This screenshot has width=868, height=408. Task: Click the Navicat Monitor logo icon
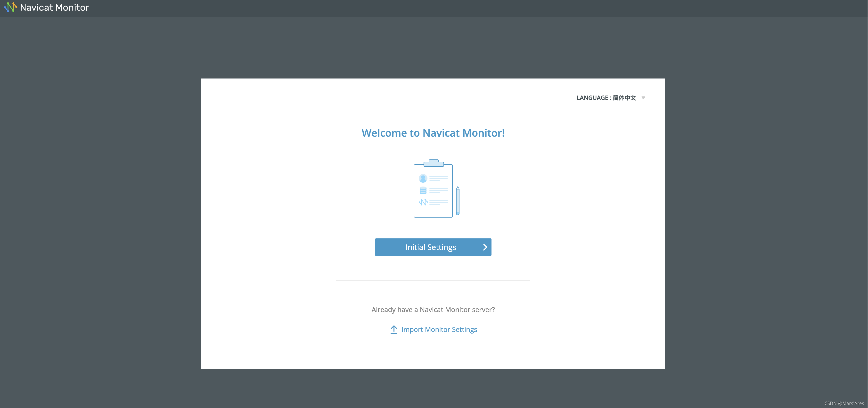(x=10, y=8)
